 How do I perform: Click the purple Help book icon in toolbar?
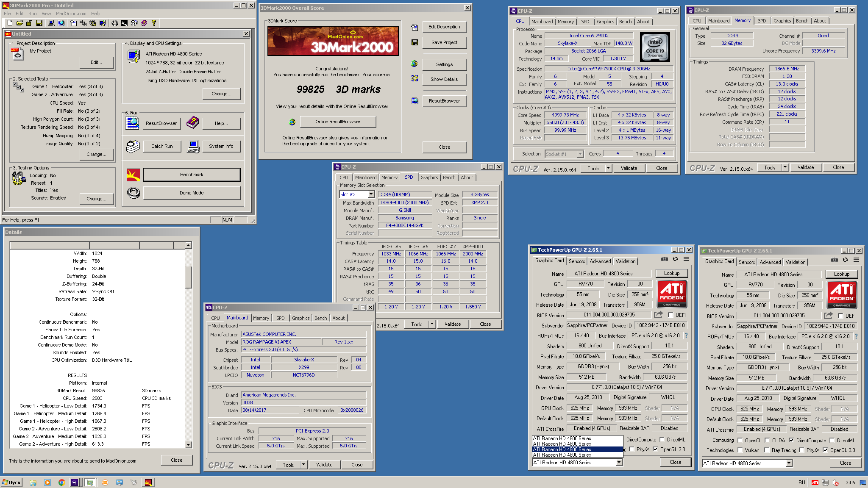(144, 23)
